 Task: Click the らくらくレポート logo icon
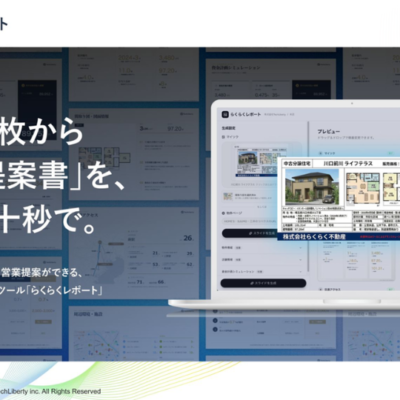click(x=225, y=114)
